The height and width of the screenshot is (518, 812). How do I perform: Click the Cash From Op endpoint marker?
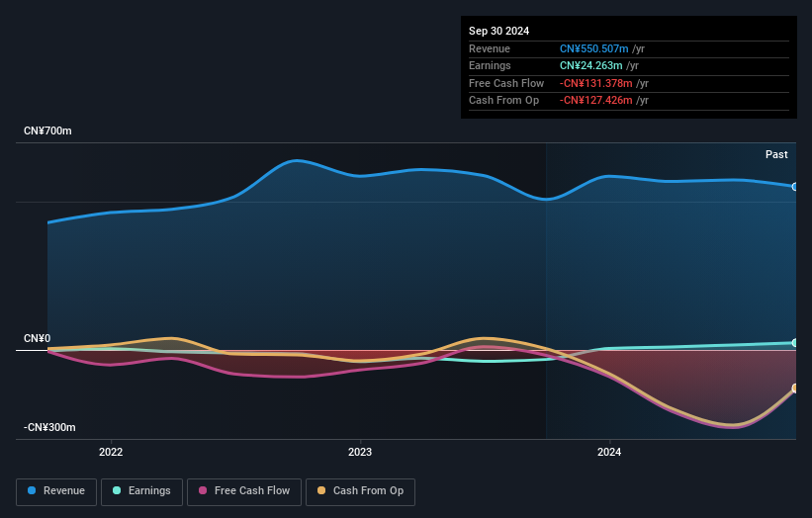tap(795, 388)
